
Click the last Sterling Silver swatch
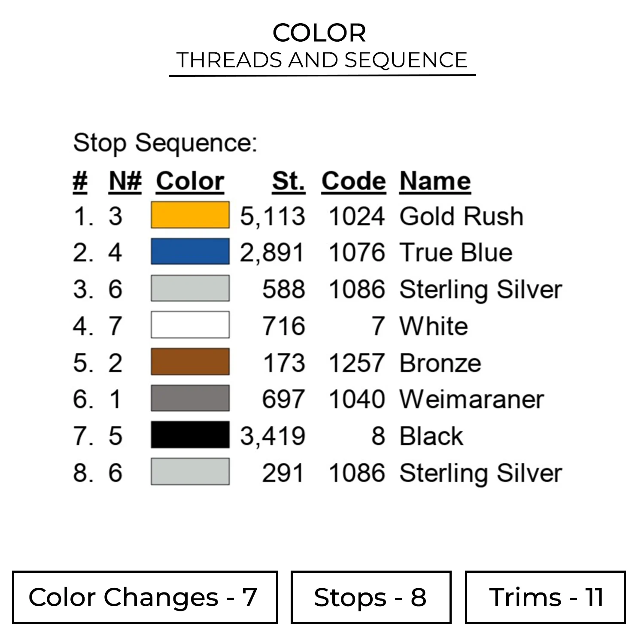190,472
